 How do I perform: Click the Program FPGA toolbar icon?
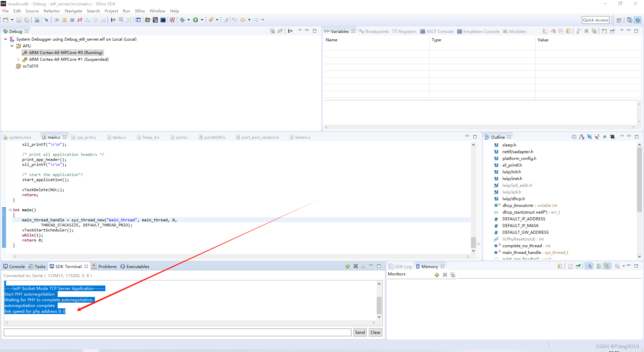(148, 20)
